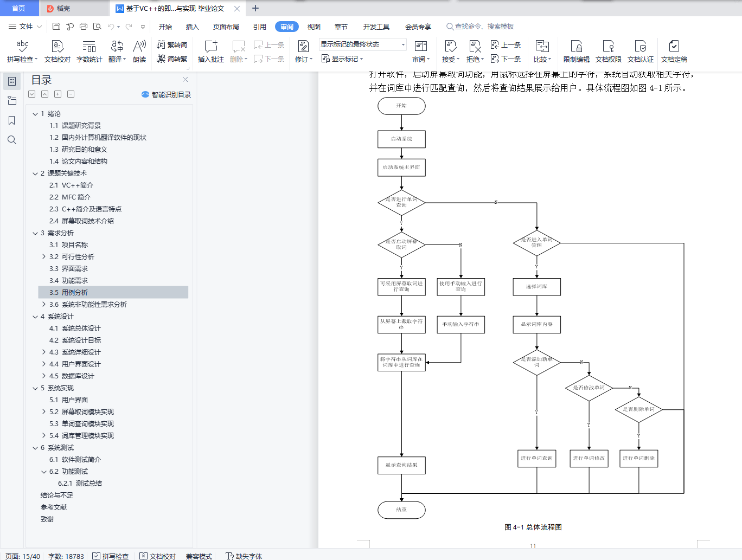
Task: Click the save icon in quick toolbar
Action: click(56, 26)
